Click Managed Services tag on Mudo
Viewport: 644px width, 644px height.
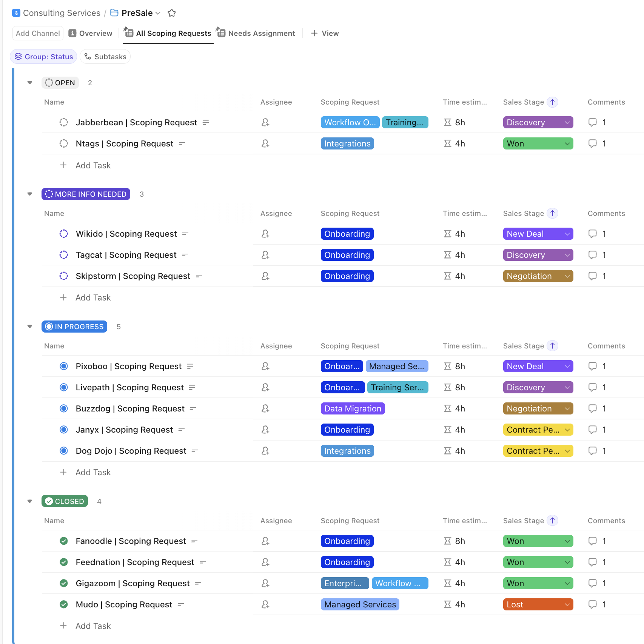tap(360, 604)
